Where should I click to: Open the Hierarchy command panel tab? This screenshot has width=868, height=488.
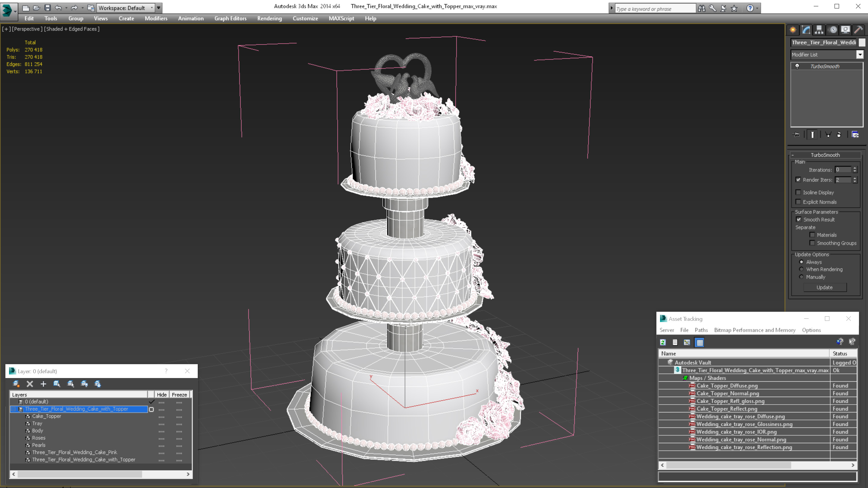pyautogui.click(x=819, y=30)
